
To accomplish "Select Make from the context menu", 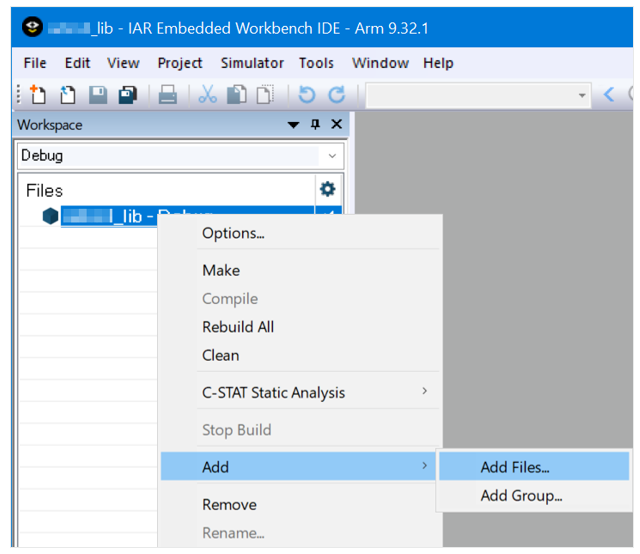I will 301,270.
